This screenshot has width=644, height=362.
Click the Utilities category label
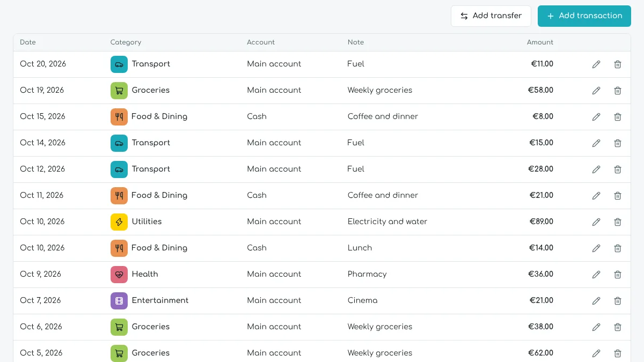click(147, 221)
